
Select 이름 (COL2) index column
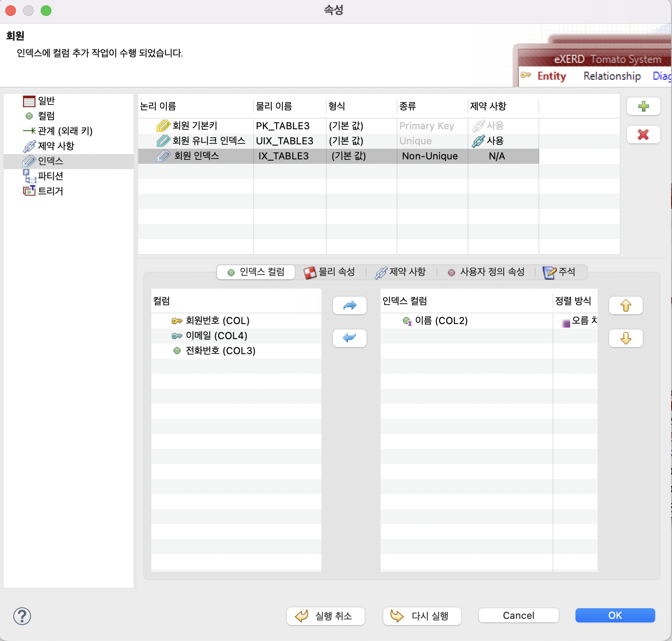[467, 321]
